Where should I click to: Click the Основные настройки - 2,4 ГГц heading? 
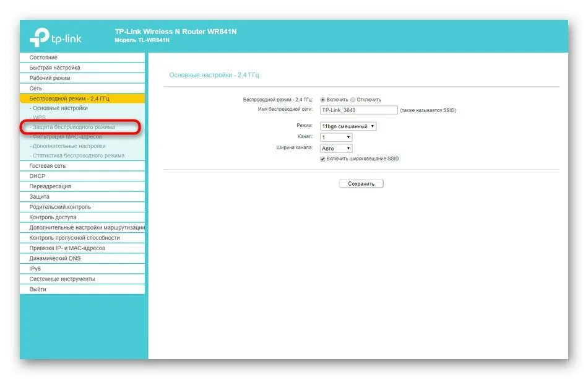[214, 75]
